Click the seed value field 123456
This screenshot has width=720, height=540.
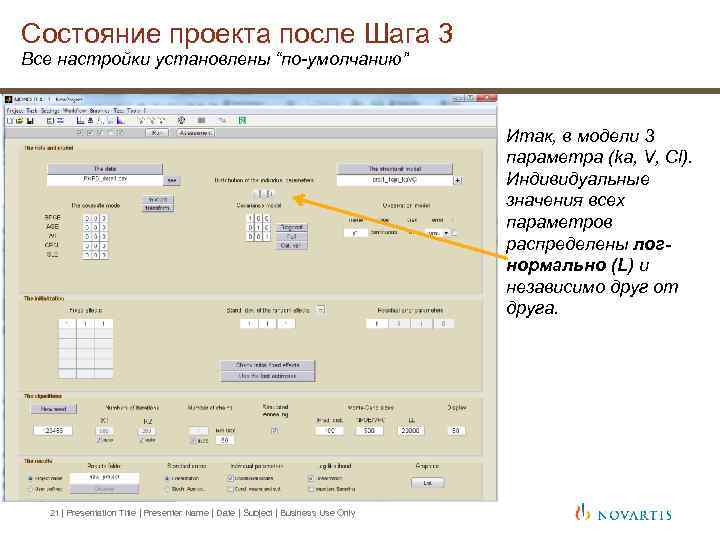coord(53,431)
